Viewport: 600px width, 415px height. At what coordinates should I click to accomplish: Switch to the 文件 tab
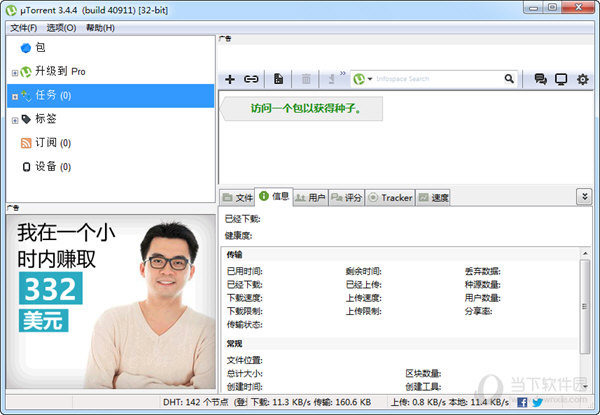(x=238, y=197)
